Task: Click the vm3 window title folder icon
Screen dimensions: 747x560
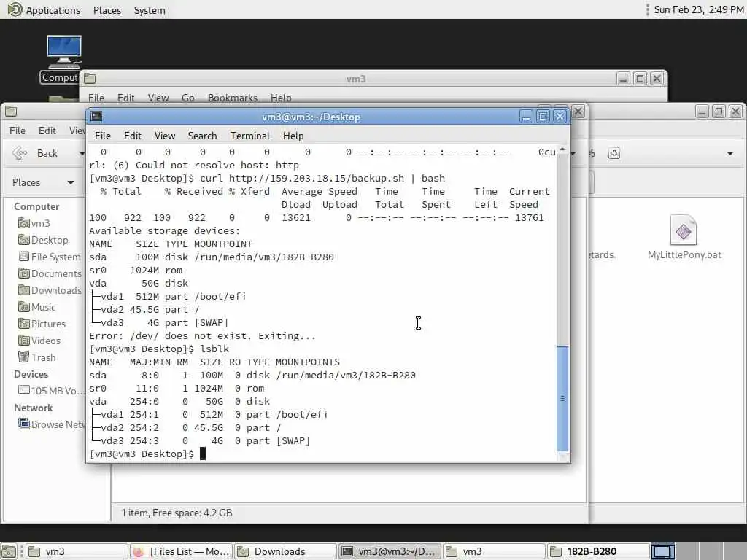Action: (x=90, y=79)
